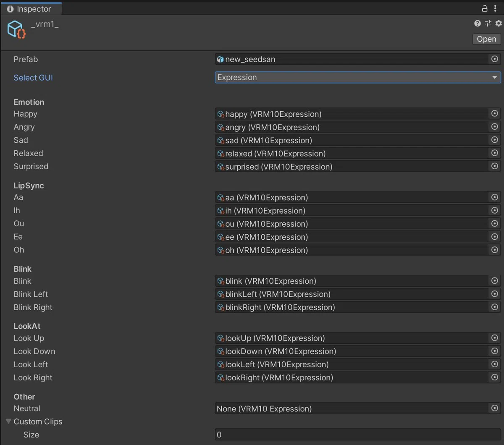Open the Inspector three-dot options menu
The height and width of the screenshot is (445, 504).
pos(496,8)
